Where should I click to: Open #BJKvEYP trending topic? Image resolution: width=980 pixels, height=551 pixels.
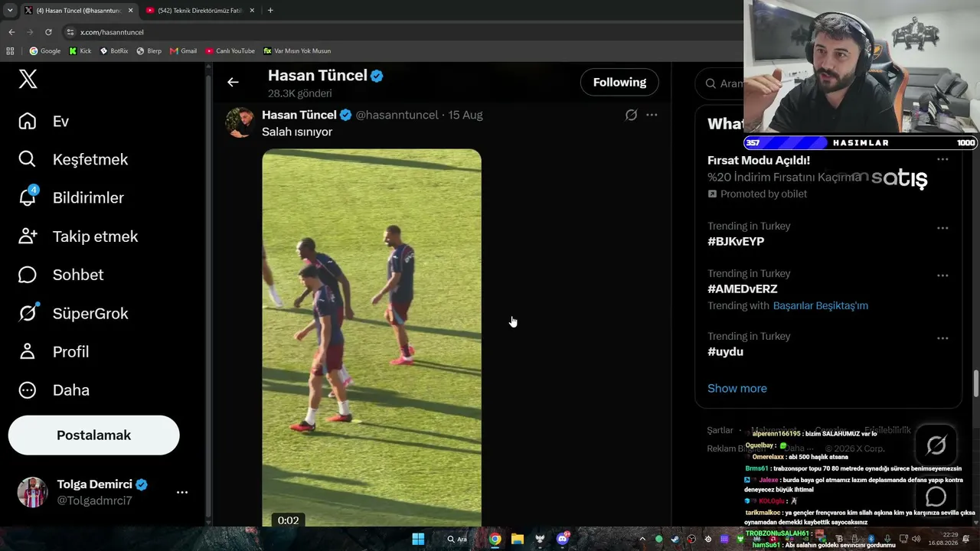point(736,242)
